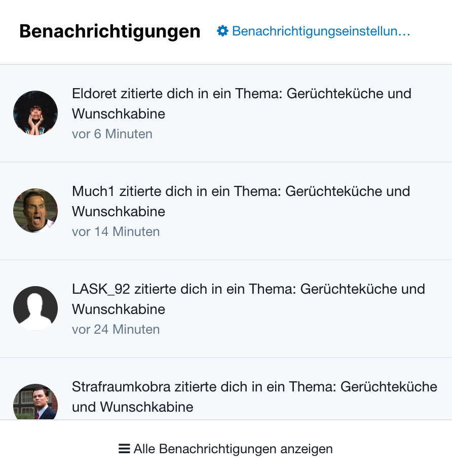
Task: Click Much1's avatar picture
Action: click(x=35, y=211)
